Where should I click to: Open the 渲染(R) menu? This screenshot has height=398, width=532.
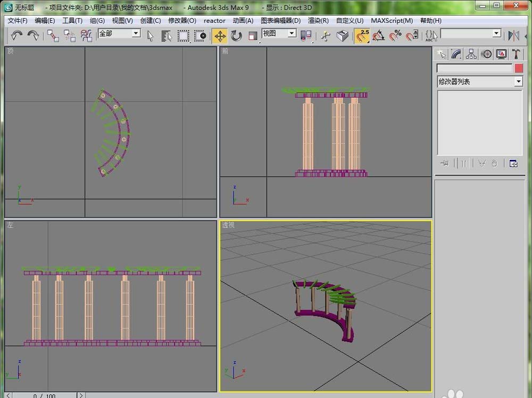(318, 21)
